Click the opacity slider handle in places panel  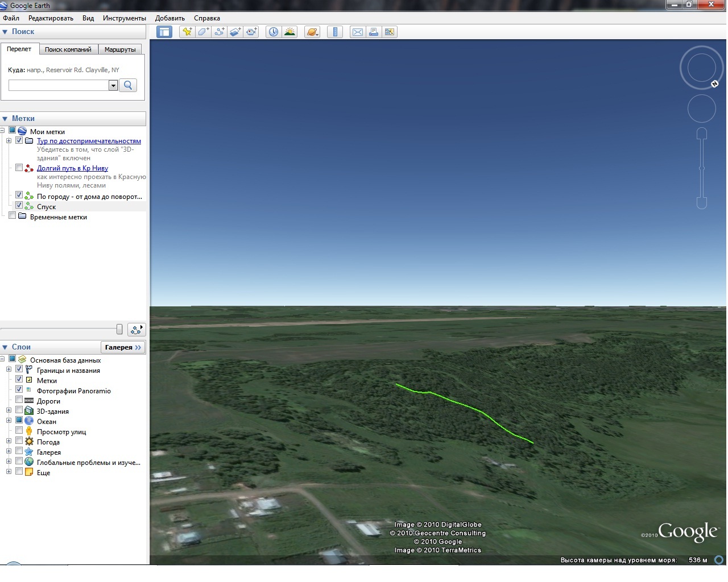tap(119, 329)
